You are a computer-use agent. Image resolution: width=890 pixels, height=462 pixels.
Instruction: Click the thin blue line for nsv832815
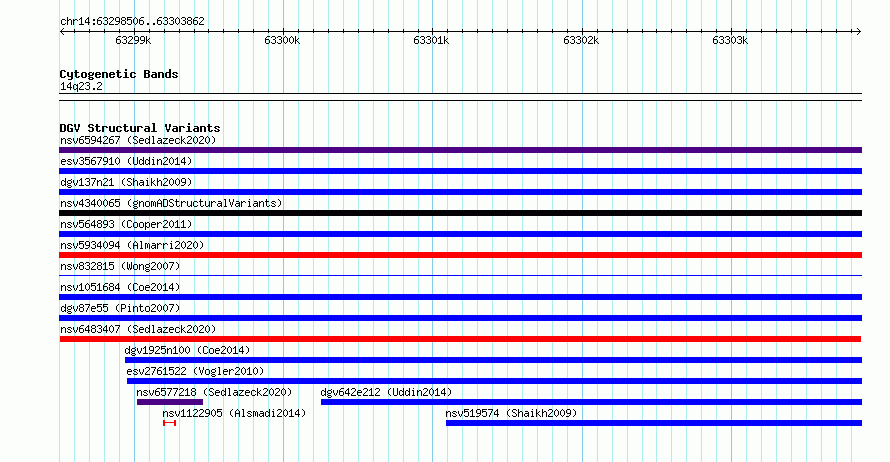click(x=460, y=276)
